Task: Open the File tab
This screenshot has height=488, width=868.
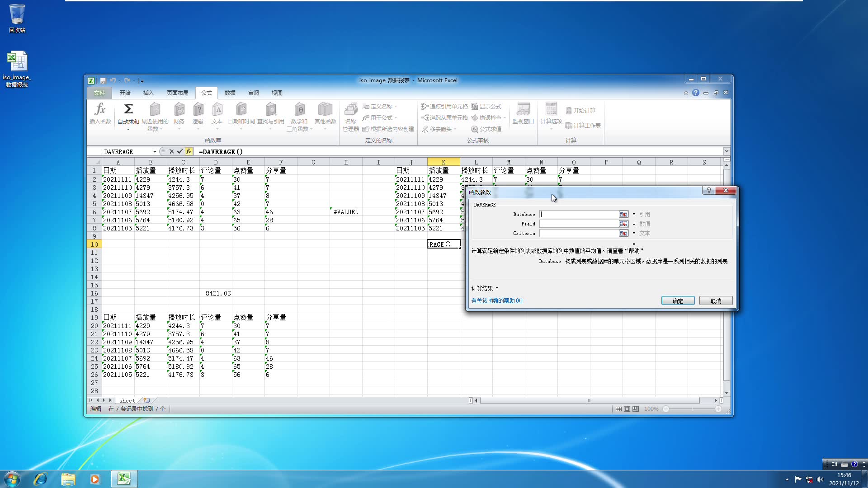Action: [x=99, y=93]
